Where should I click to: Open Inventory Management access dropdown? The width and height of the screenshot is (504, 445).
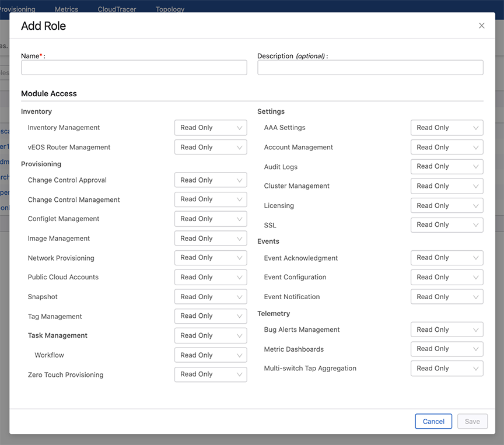point(211,128)
